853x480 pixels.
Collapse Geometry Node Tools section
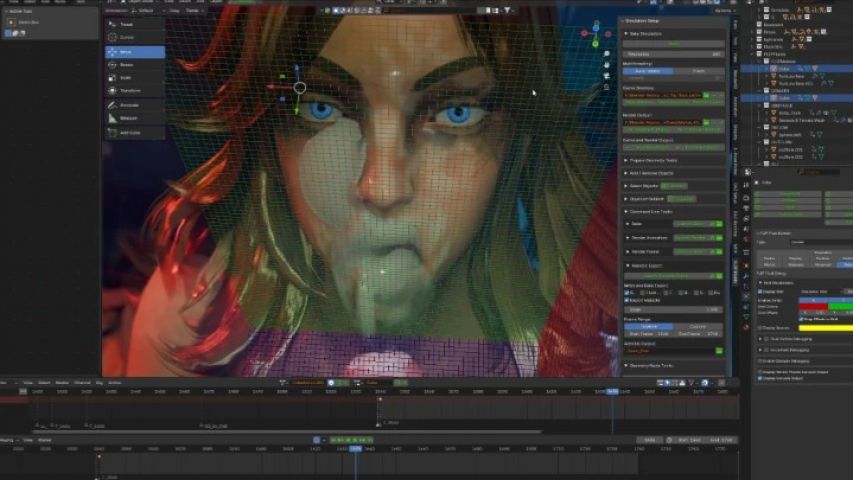point(626,366)
